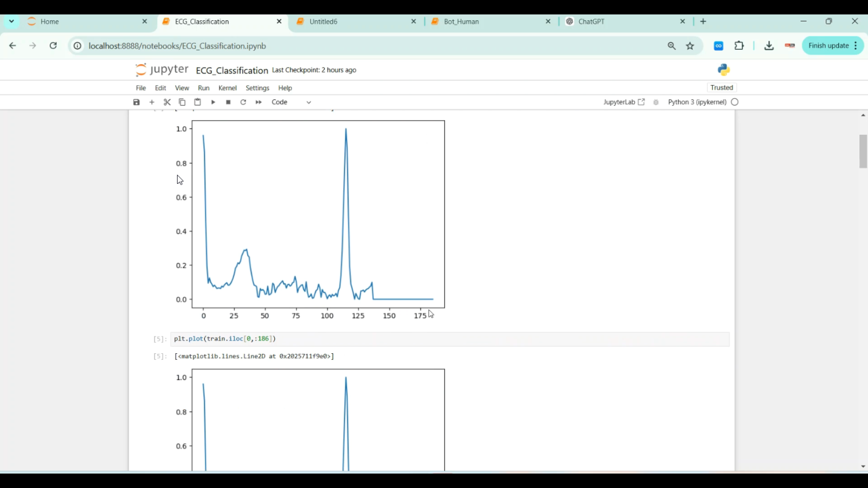Viewport: 868px width, 488px height.
Task: Click the vertical scrollbar thumb
Action: (x=863, y=151)
